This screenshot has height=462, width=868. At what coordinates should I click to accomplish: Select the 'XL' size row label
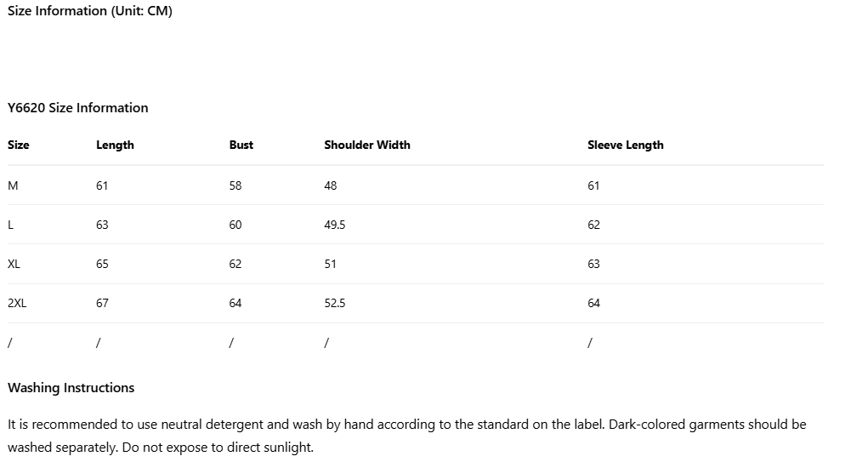(14, 264)
